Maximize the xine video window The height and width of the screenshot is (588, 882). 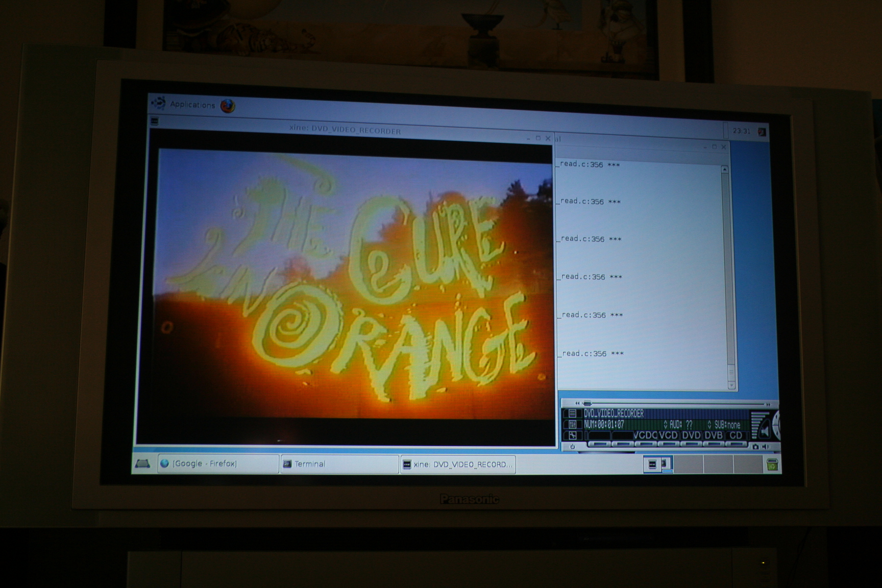pos(538,138)
